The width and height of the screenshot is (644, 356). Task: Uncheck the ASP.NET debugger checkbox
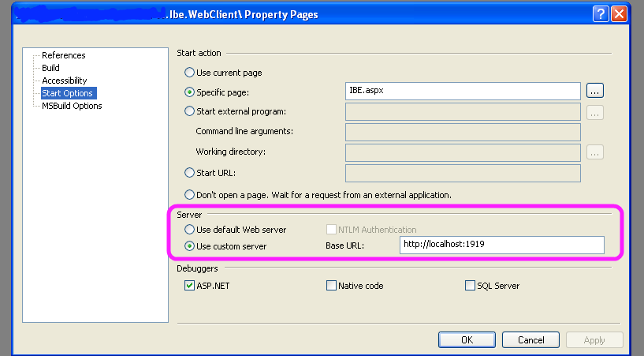pyautogui.click(x=189, y=286)
